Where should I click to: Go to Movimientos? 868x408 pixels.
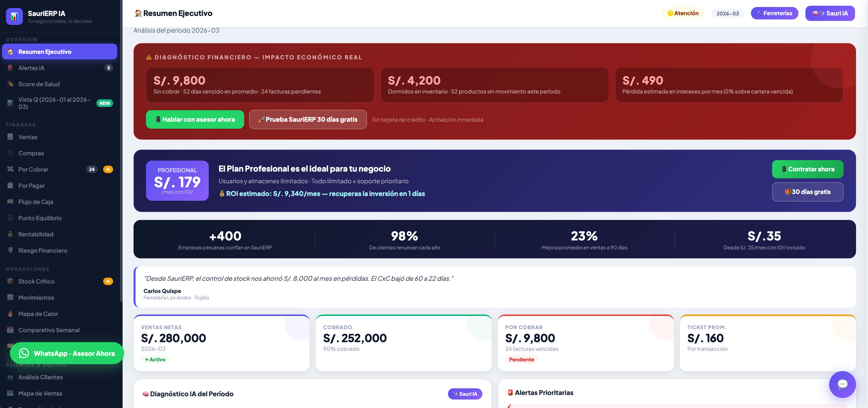(60, 298)
